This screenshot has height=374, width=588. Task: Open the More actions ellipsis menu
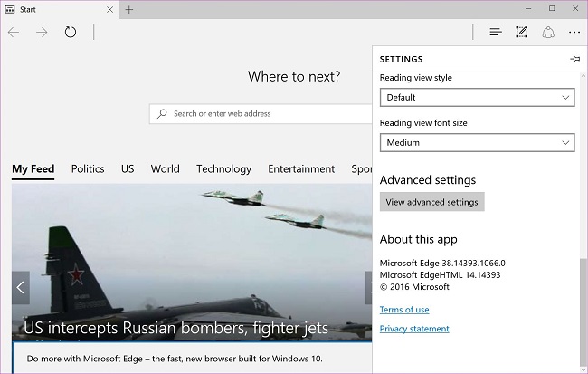point(574,32)
